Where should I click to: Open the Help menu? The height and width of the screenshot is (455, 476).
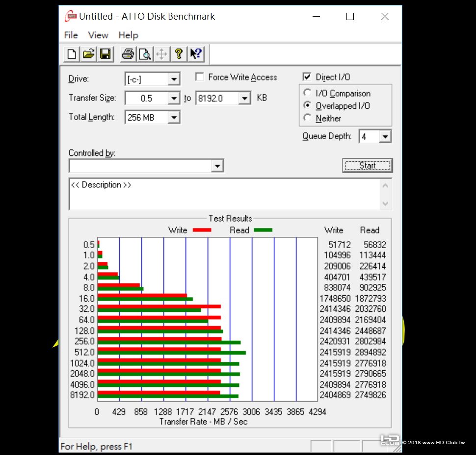click(128, 35)
